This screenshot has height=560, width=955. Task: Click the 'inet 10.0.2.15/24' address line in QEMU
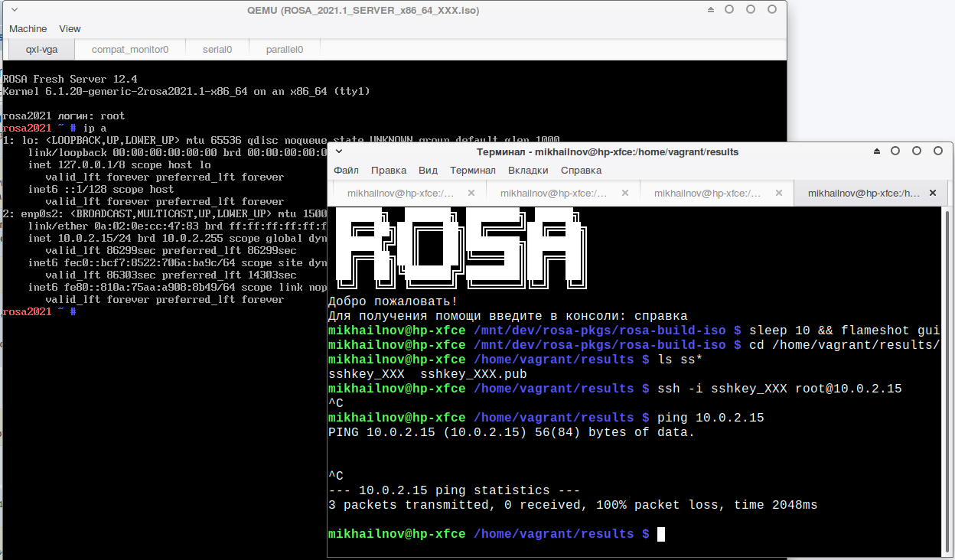pyautogui.click(x=178, y=238)
